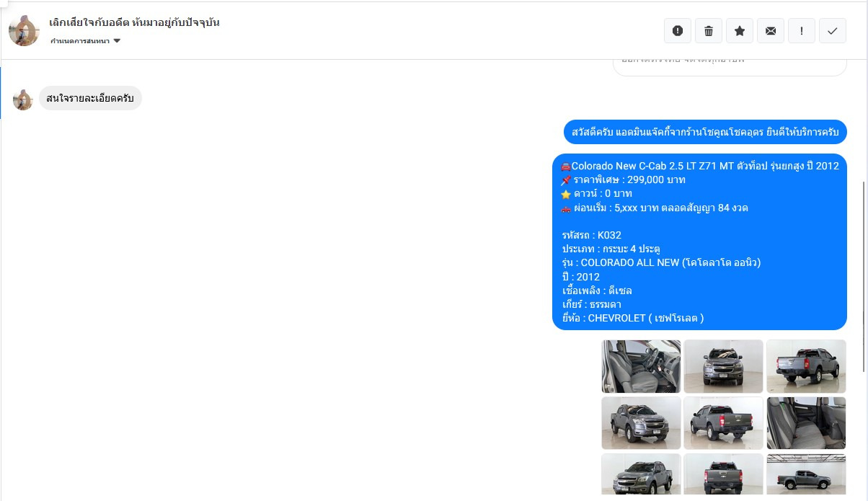868x501 pixels.
Task: Click the brand line CHEVROLET ( เชฟโรเลต )
Action: click(632, 318)
